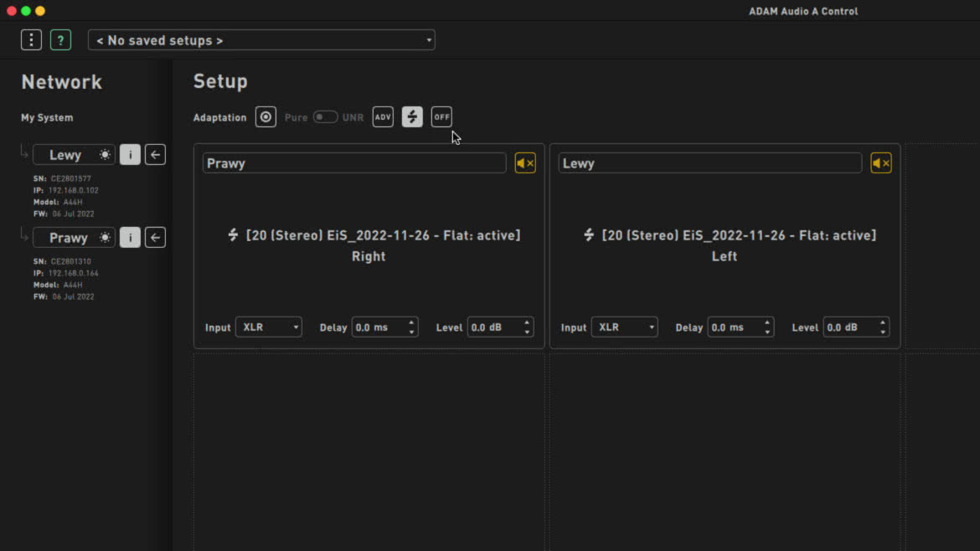Toggle the Pure/UNR voicing switch
The height and width of the screenshot is (551, 980).
tap(325, 117)
